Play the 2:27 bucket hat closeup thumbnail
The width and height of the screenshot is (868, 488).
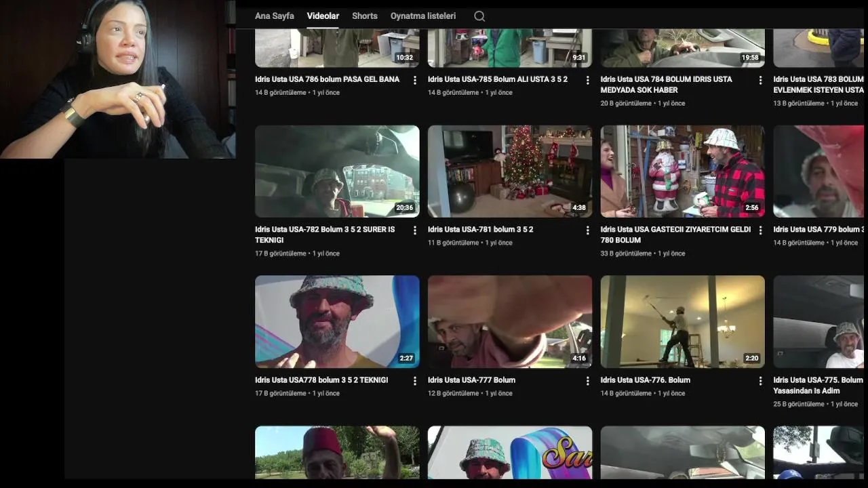(x=337, y=322)
